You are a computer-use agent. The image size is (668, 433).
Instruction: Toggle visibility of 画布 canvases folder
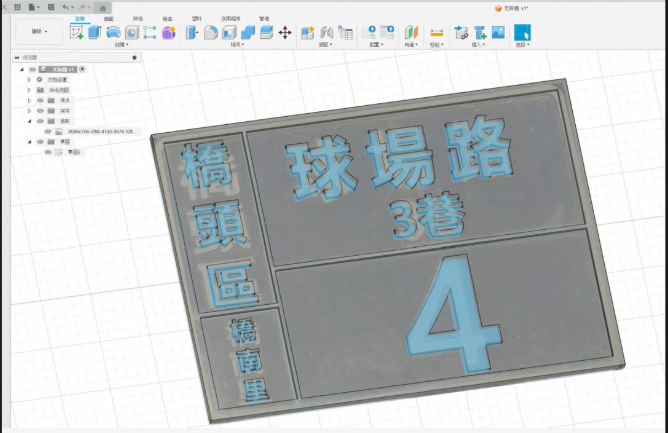tap(40, 121)
